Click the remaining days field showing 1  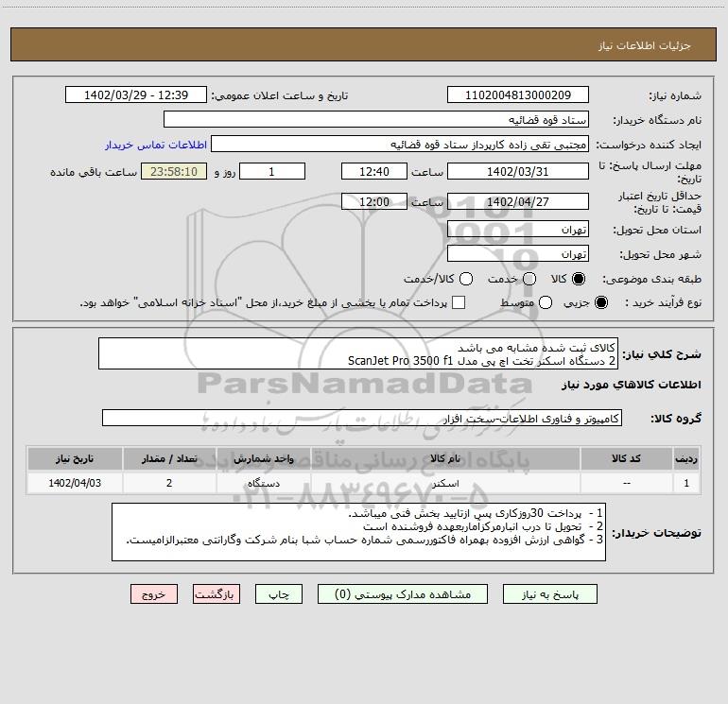click(x=272, y=171)
